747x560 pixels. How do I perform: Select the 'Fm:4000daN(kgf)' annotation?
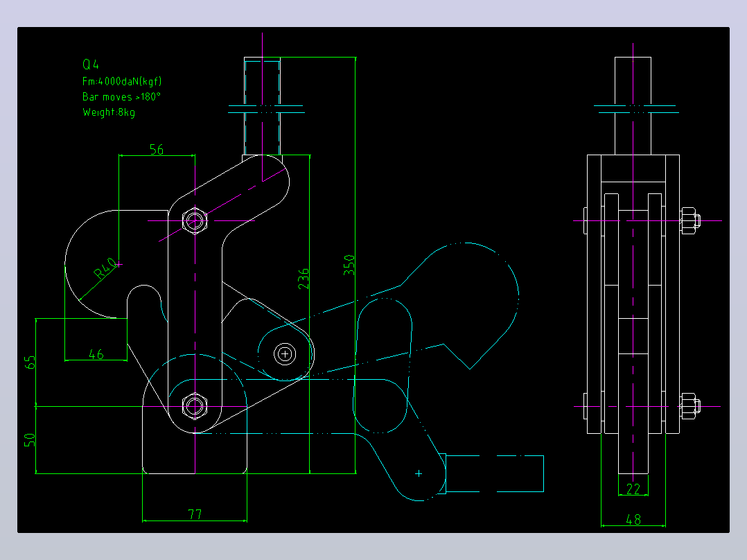pos(122,82)
